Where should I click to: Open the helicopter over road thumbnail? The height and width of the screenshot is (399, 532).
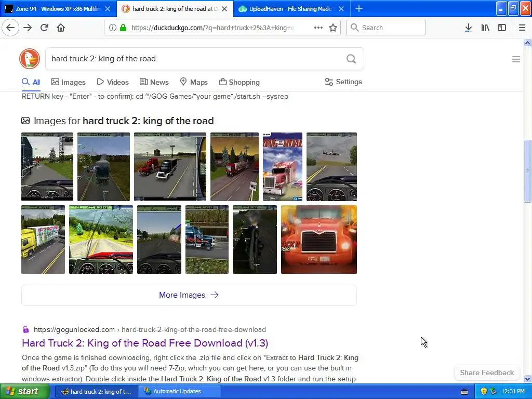331,167
